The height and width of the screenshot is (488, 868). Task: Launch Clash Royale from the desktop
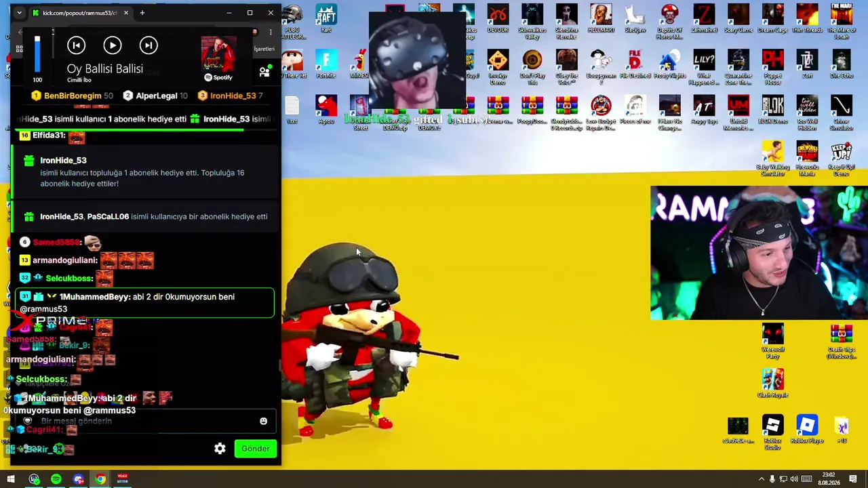[x=772, y=384]
